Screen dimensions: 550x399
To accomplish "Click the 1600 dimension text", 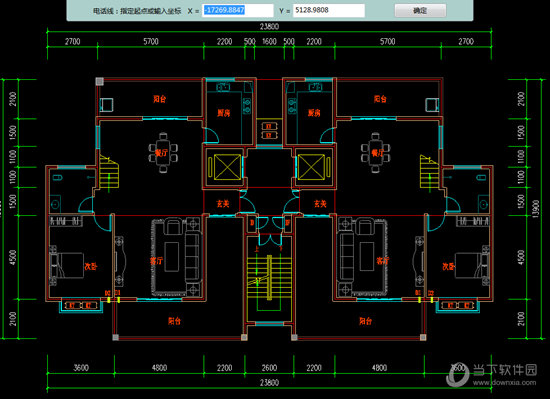I will point(269,41).
